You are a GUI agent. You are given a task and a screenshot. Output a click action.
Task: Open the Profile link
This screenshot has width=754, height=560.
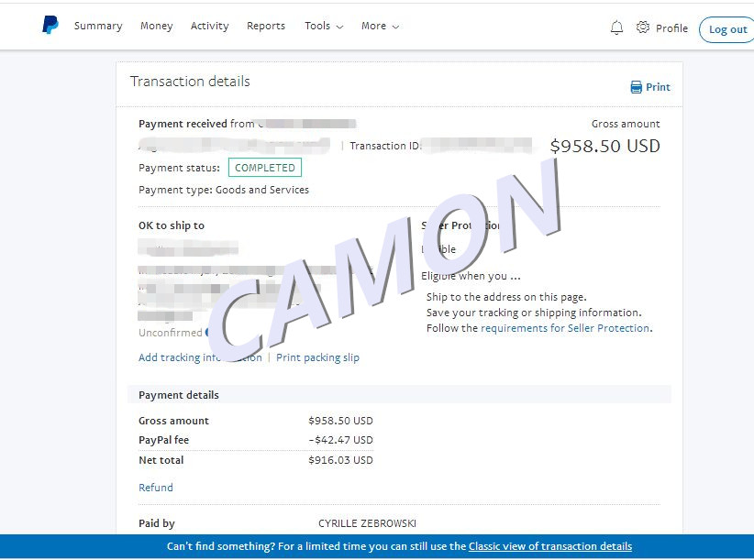pyautogui.click(x=671, y=28)
